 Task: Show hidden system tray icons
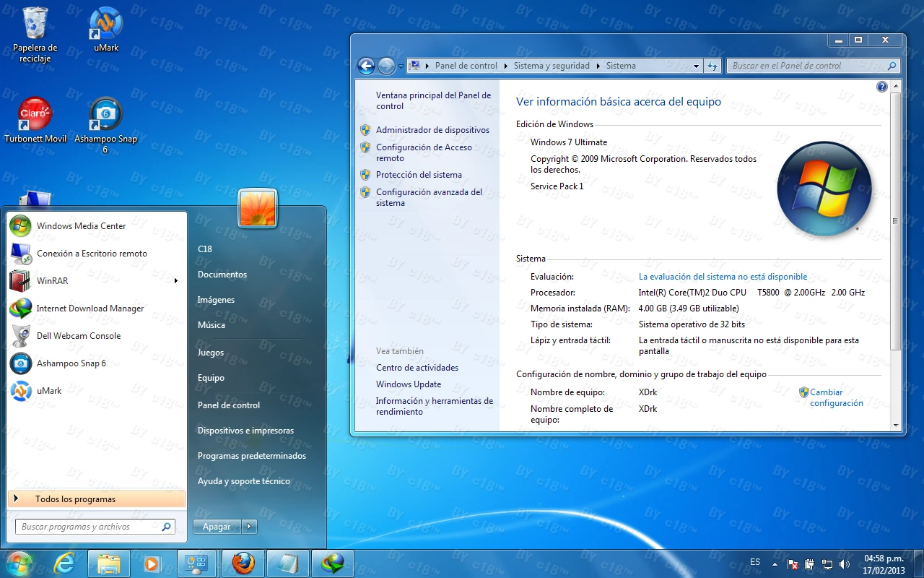pyautogui.click(x=775, y=564)
